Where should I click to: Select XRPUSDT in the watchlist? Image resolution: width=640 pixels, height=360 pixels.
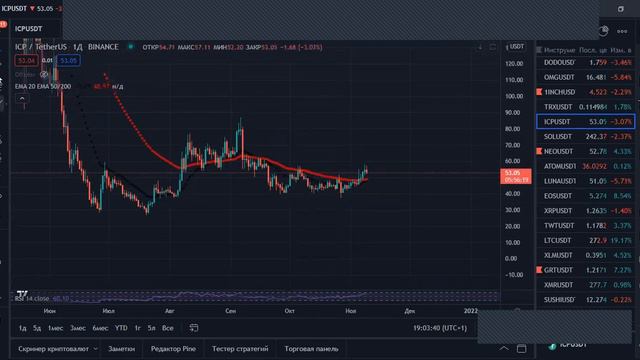(585, 211)
